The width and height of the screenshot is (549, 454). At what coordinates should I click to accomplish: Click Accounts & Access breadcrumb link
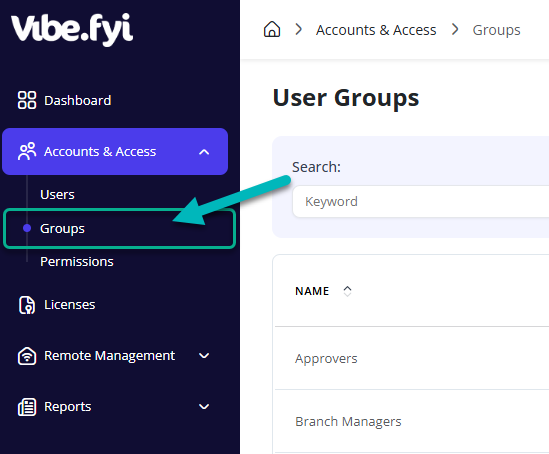pyautogui.click(x=376, y=30)
